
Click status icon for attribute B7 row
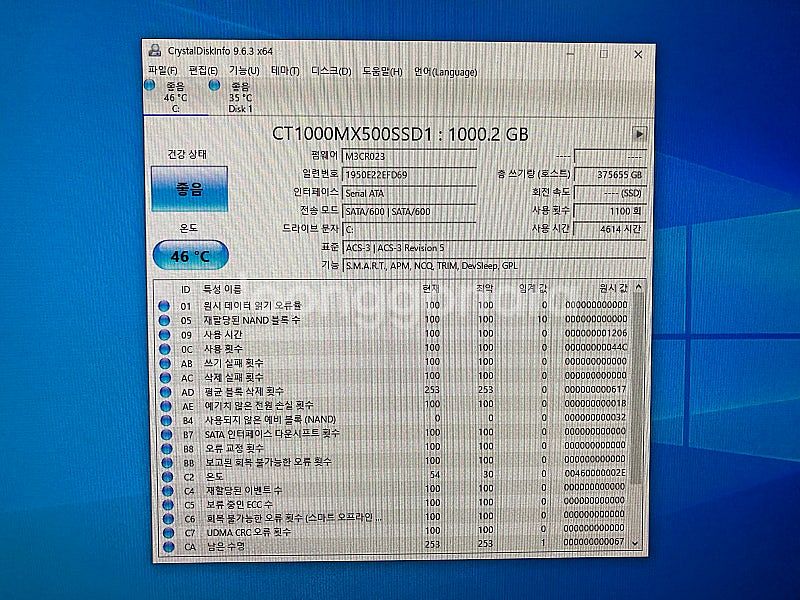click(166, 435)
